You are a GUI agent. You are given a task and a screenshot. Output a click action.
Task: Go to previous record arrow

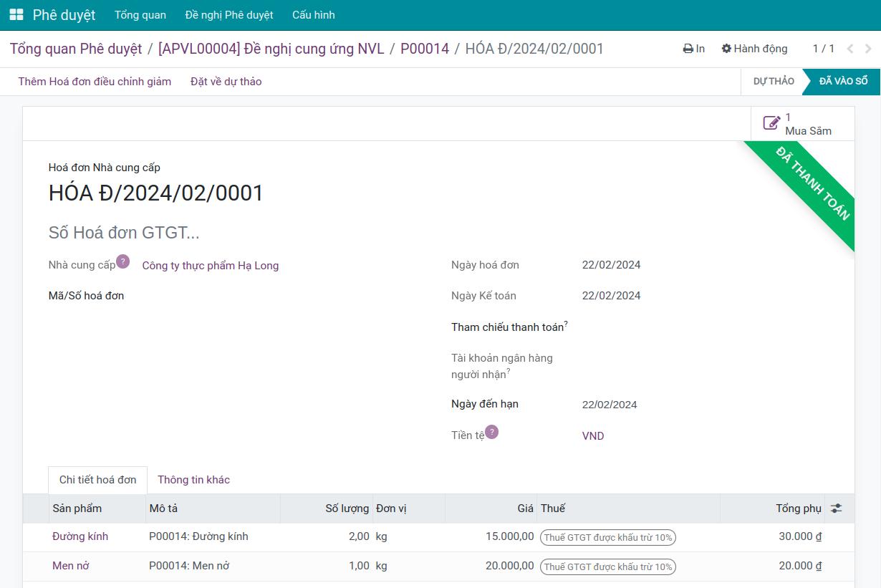click(x=850, y=49)
